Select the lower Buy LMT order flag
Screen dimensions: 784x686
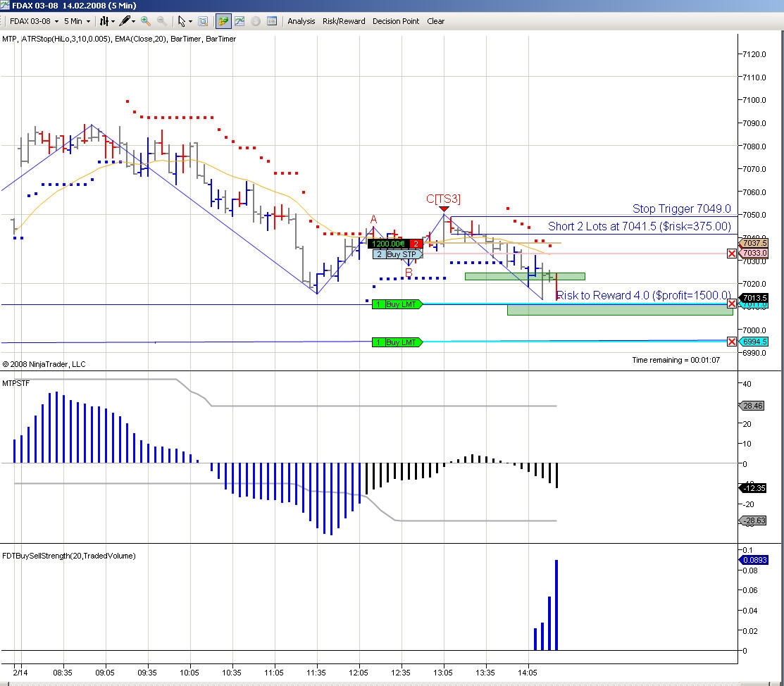pyautogui.click(x=397, y=342)
